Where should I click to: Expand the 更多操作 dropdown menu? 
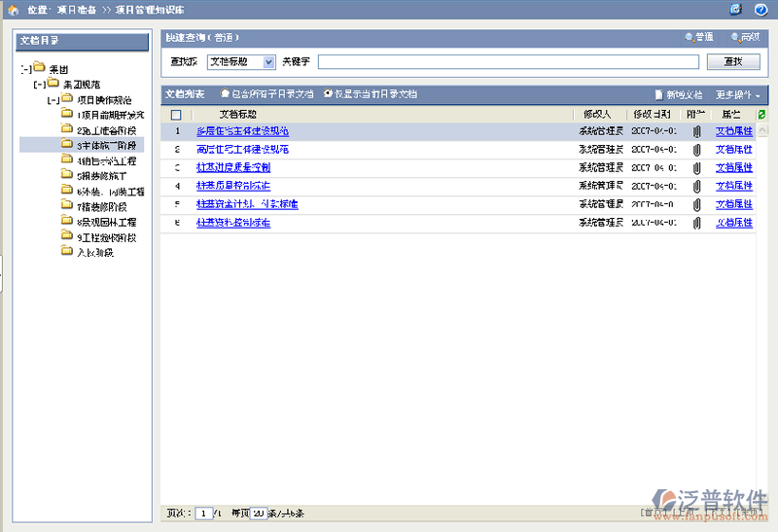(738, 95)
